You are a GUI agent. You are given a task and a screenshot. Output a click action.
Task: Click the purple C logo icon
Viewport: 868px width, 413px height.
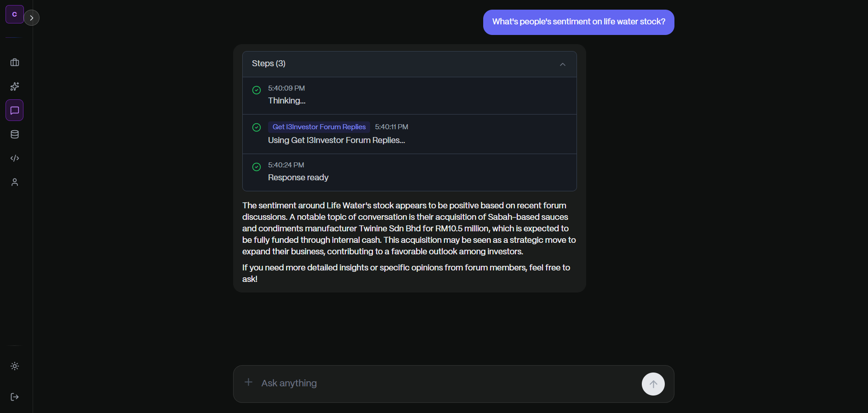(x=14, y=14)
